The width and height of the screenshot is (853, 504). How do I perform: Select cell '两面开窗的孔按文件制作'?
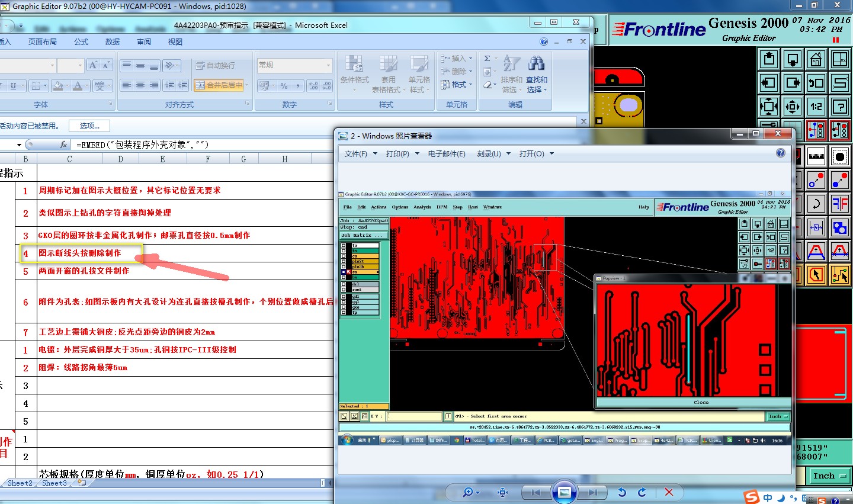click(x=84, y=271)
